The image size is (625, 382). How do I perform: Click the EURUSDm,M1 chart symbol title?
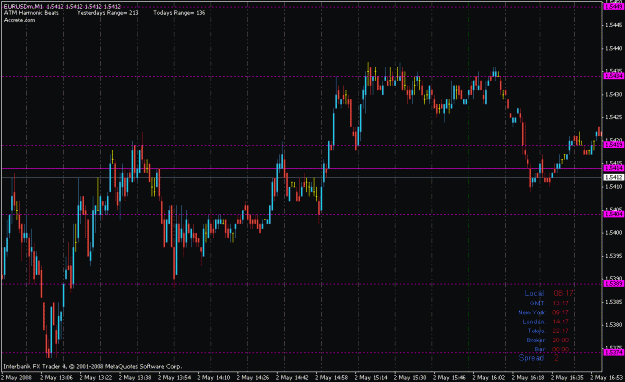[23, 7]
